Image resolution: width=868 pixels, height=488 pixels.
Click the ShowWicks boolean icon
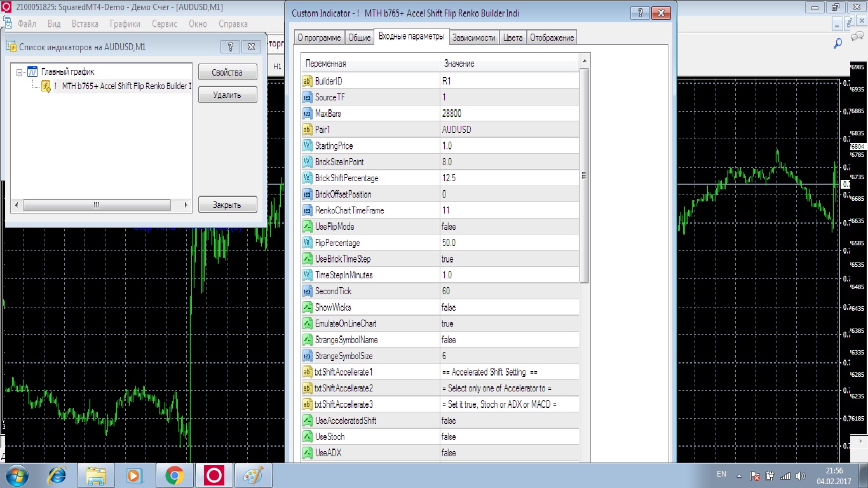pyautogui.click(x=307, y=308)
